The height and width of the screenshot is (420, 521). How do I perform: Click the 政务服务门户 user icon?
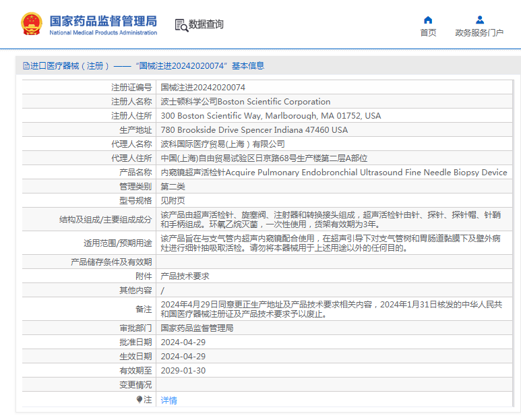tap(479, 20)
